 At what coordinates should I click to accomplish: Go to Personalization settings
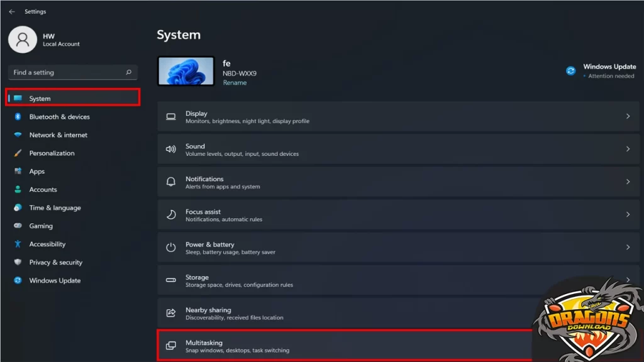(x=52, y=153)
